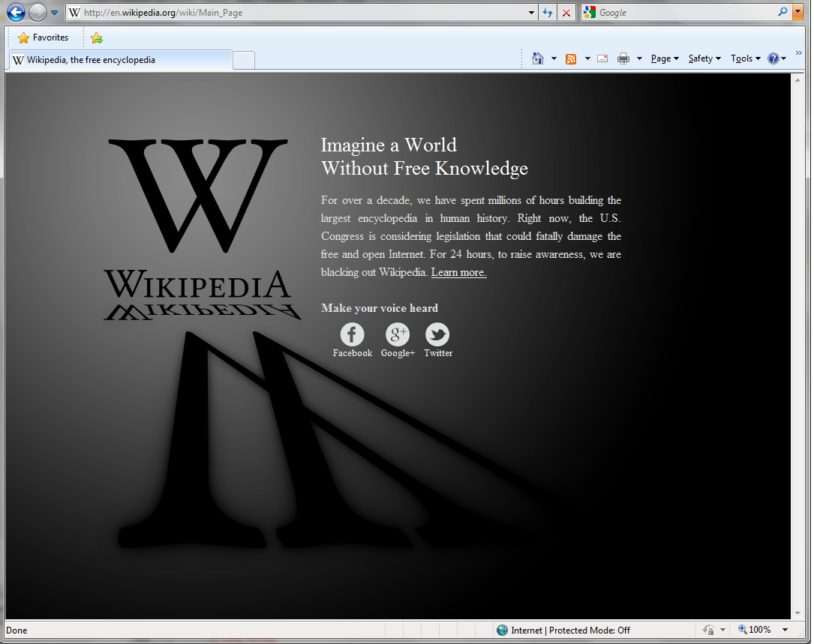Click the Twitter text label
This screenshot has height=644, width=814.
[x=438, y=353]
